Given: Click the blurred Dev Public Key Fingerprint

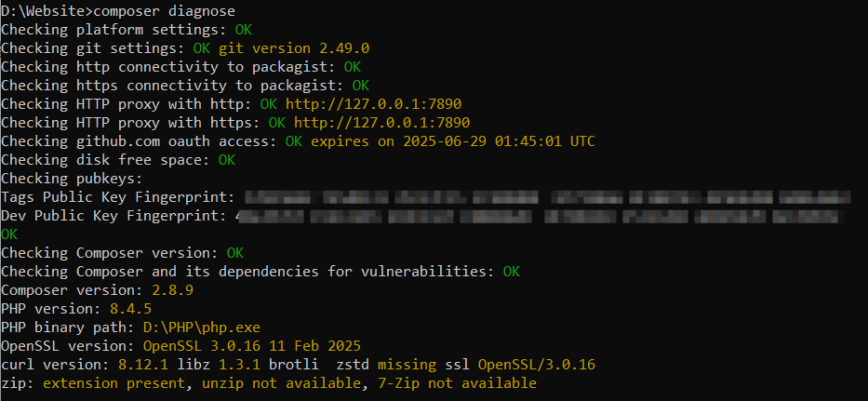Looking at the screenshot, I should (540, 216).
